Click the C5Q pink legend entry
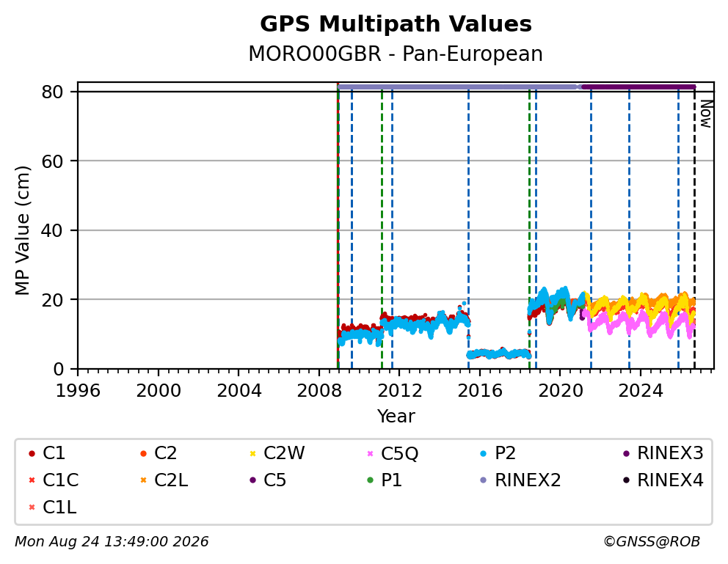Viewport: 728px width, 564px height. click(393, 453)
